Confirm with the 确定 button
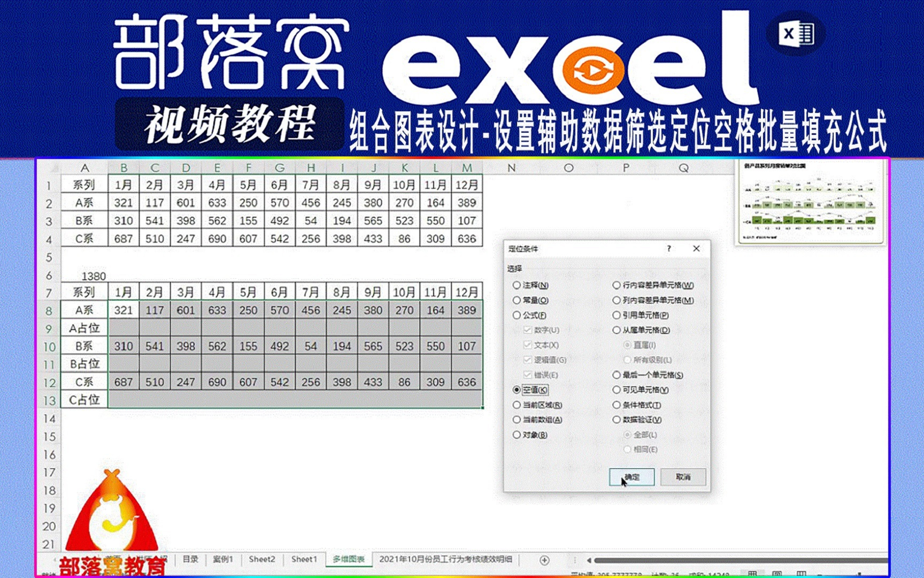 click(x=632, y=477)
